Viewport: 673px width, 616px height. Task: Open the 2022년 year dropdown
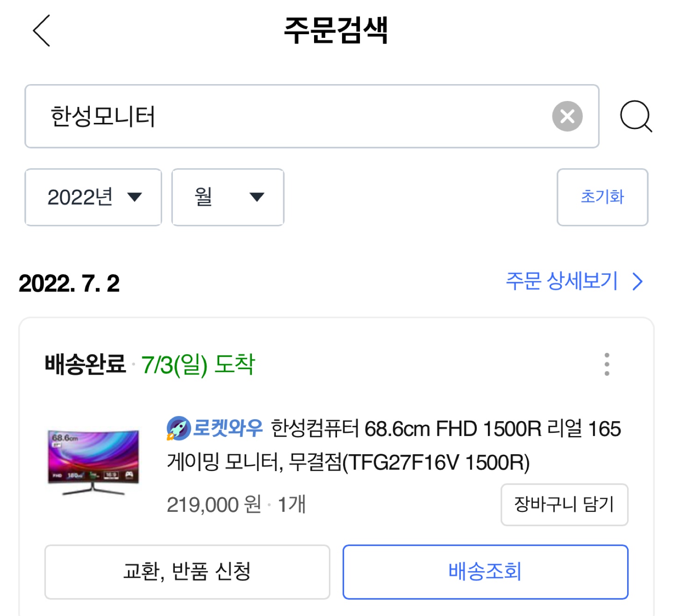coord(92,197)
